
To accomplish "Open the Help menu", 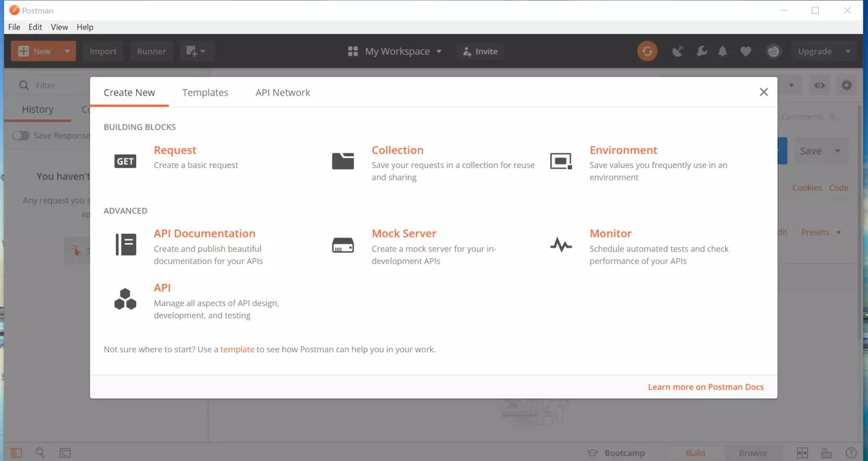I will click(85, 27).
